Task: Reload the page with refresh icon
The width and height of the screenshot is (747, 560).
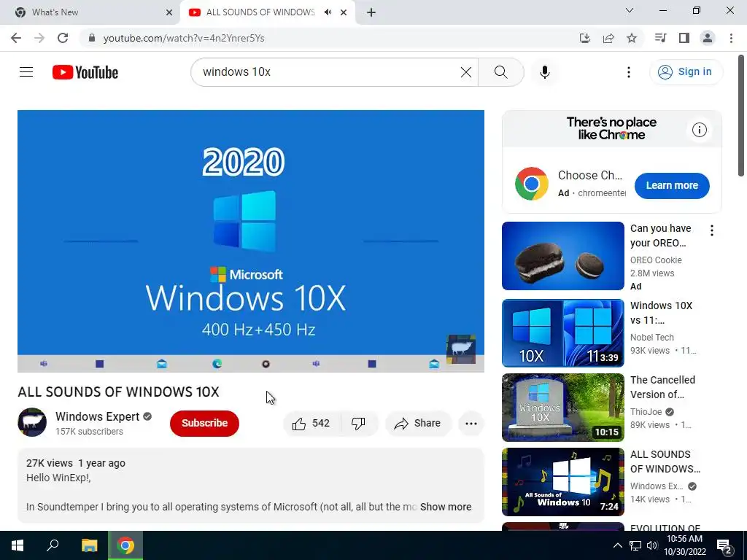Action: [63, 38]
